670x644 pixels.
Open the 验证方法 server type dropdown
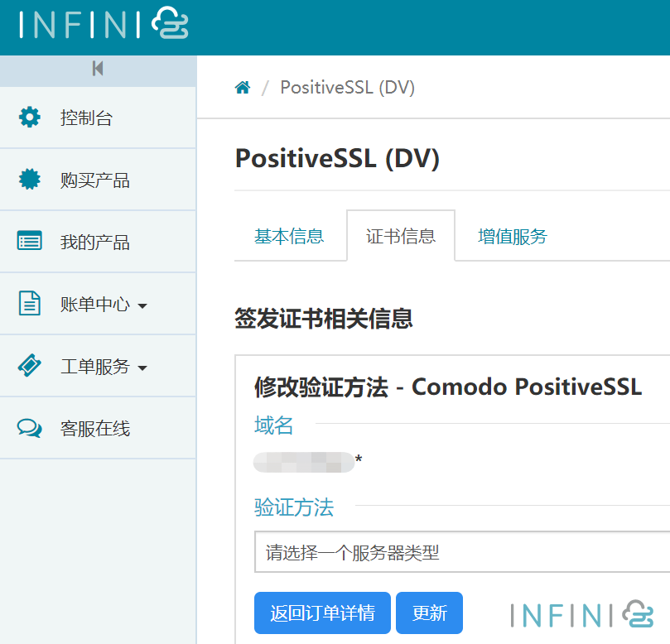pyautogui.click(x=462, y=552)
